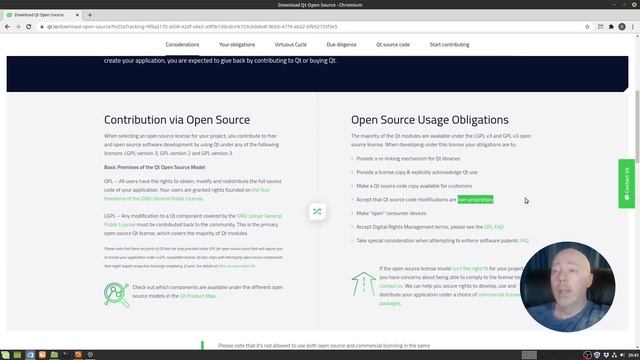Open the OBS Studio taskbar icon
This screenshot has height=360, width=640.
90,355
